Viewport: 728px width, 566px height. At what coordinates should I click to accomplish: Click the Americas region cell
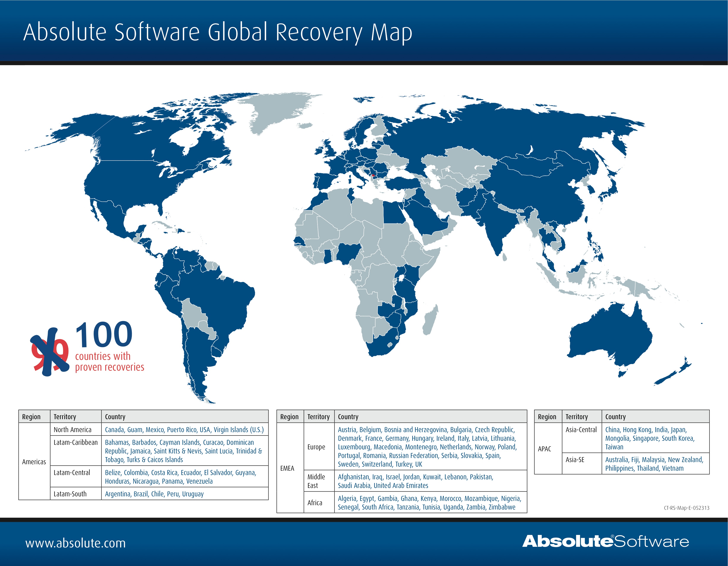click(34, 462)
